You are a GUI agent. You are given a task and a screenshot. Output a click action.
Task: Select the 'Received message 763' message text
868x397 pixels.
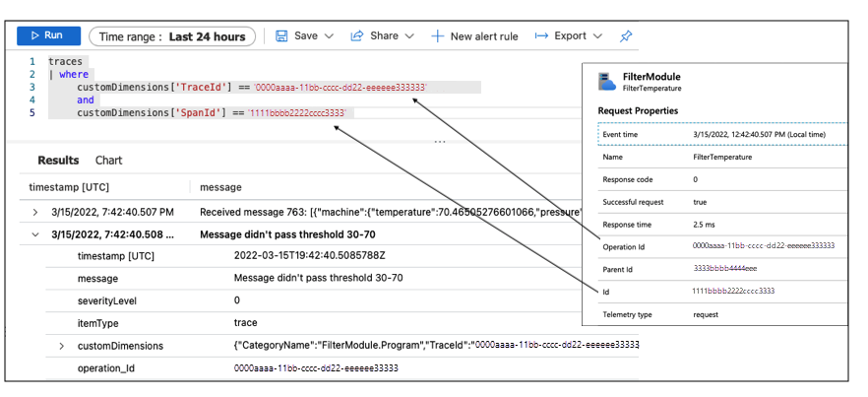[392, 212]
